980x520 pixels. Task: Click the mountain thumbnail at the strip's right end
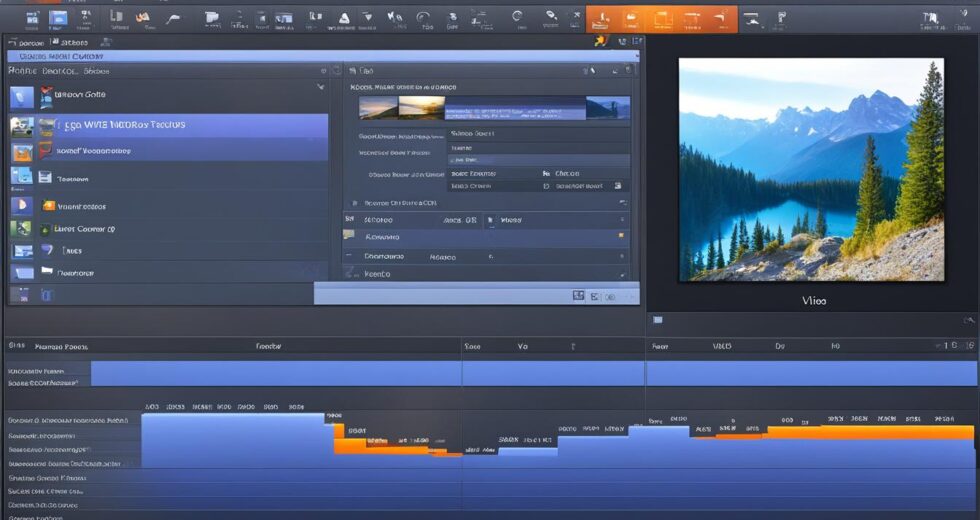click(x=608, y=108)
